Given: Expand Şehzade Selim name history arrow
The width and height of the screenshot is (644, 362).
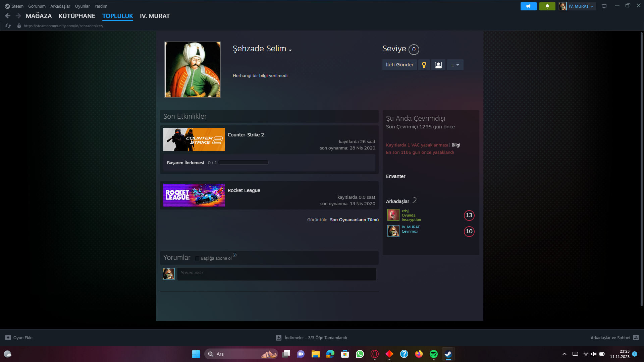Looking at the screenshot, I should (290, 50).
